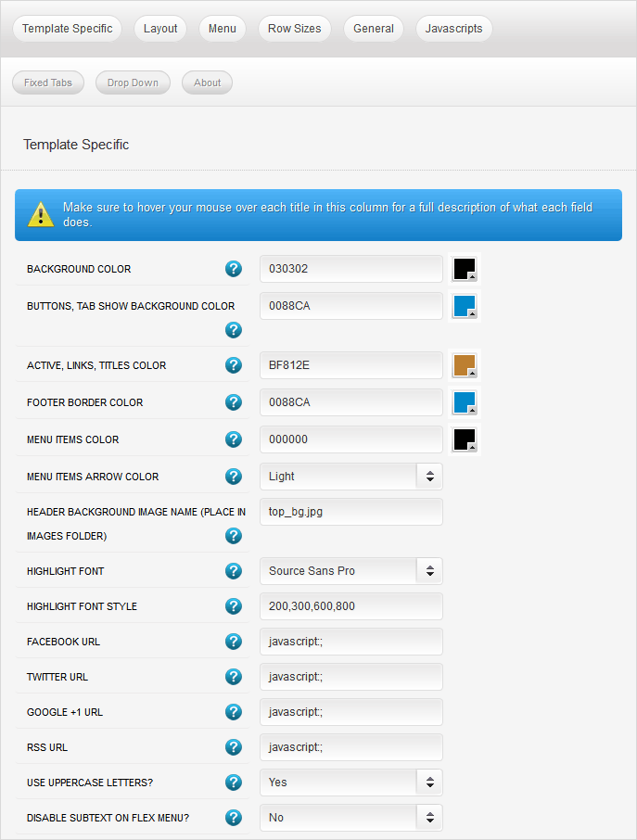Click help icon for Header Background Image Name
637x840 pixels.
click(x=234, y=536)
